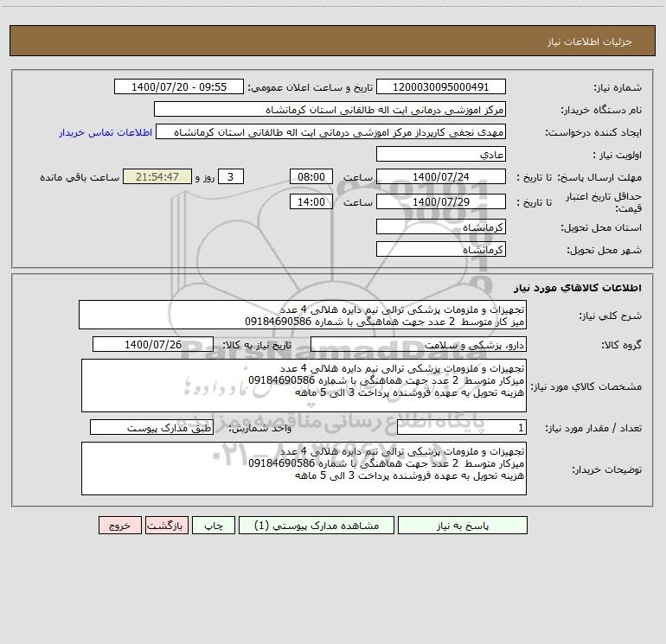Click the گروه کالا label
This screenshot has width=666, height=644.
coord(621,345)
